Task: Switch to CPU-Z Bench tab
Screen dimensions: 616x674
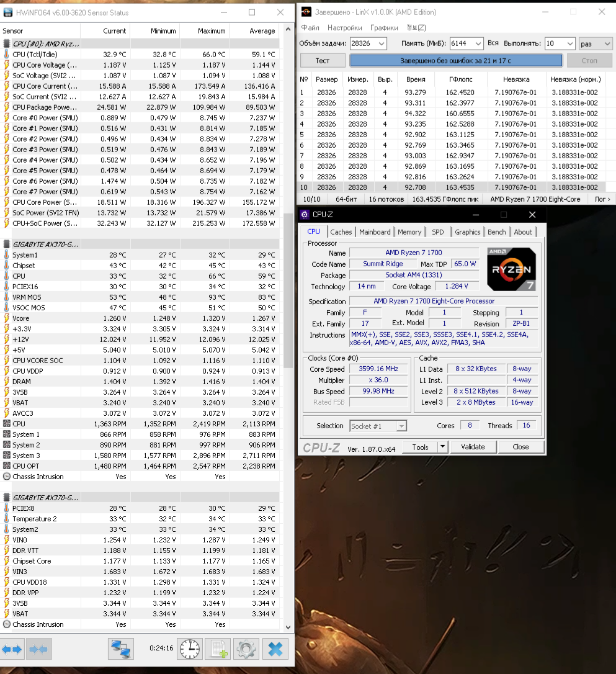Action: (x=496, y=232)
